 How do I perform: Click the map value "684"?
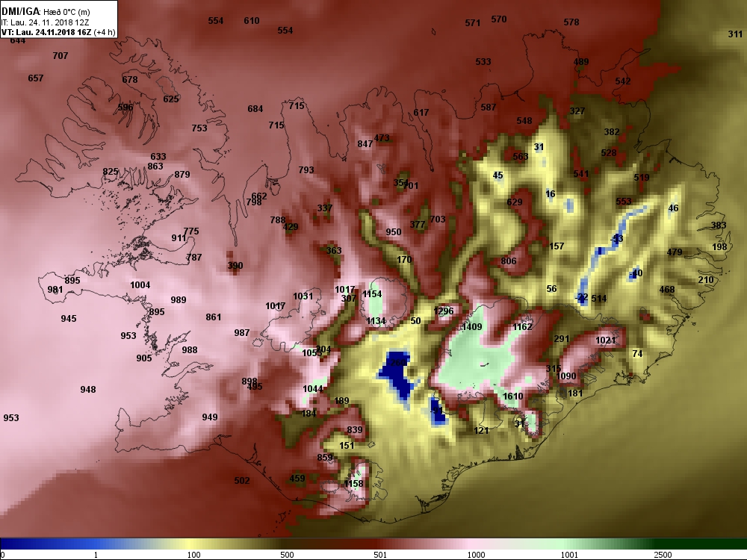[x=255, y=108]
